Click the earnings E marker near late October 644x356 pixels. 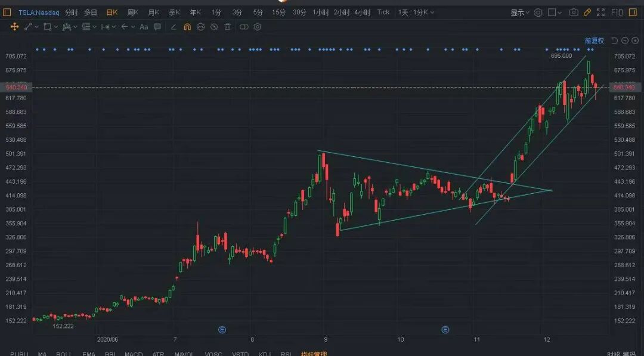[x=445, y=329]
